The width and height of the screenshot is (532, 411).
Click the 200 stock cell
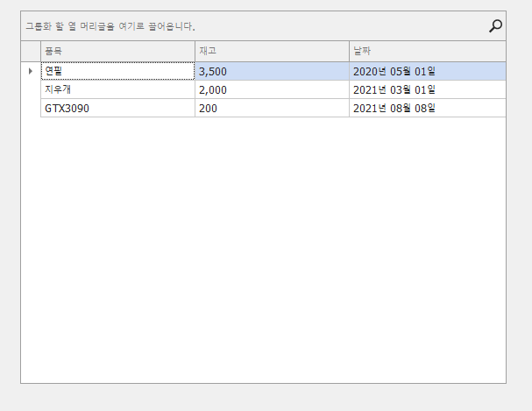[272, 108]
